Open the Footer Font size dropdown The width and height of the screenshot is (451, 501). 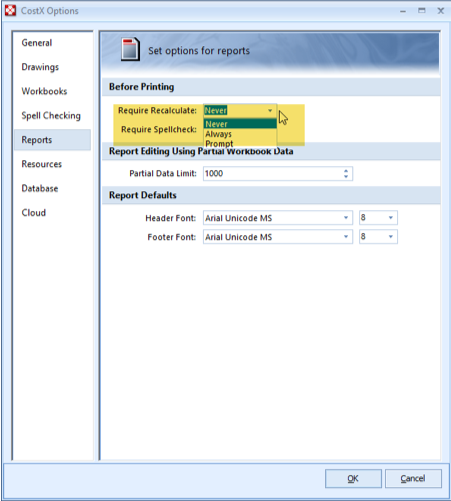click(391, 237)
